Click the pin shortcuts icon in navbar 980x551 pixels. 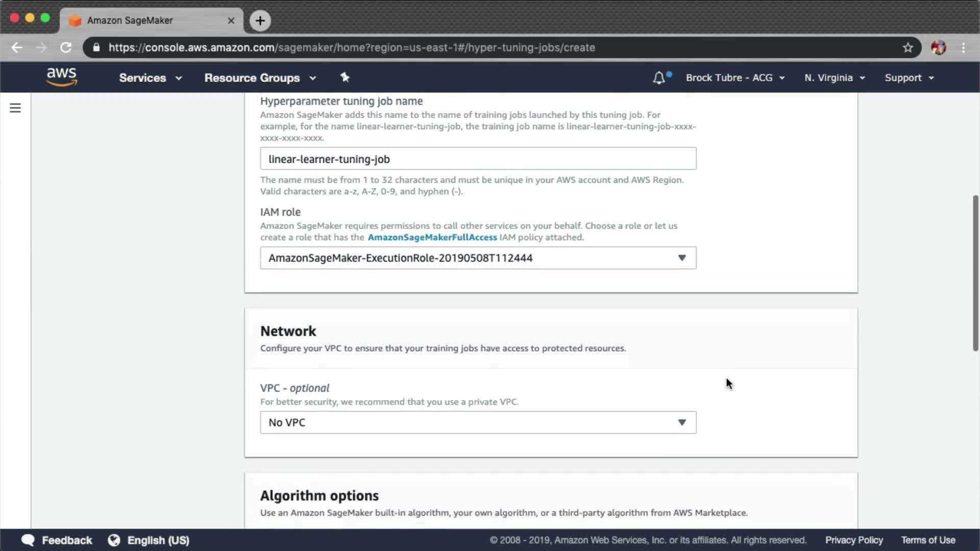[345, 78]
